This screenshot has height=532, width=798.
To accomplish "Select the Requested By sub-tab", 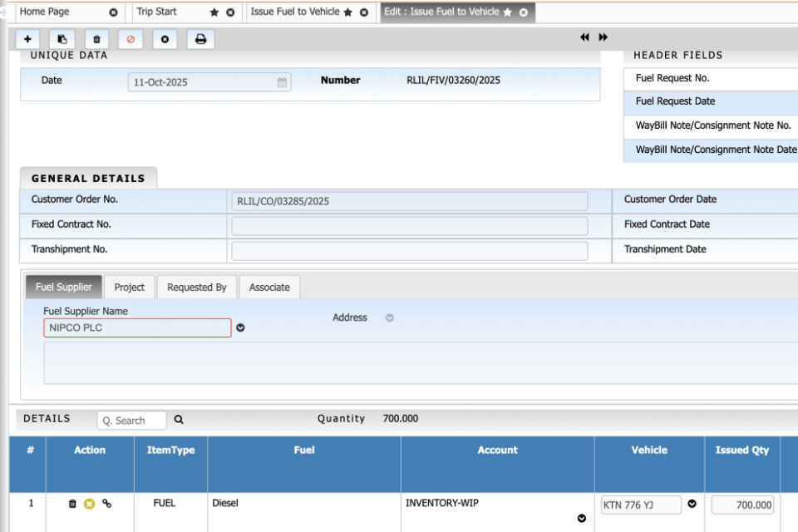I will (x=197, y=287).
